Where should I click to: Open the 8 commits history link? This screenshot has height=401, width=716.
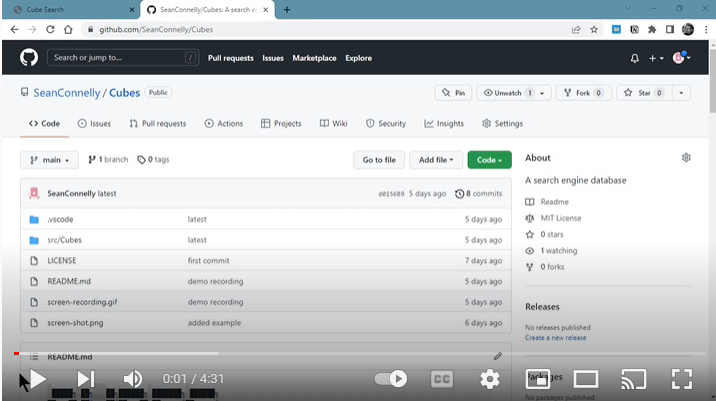(479, 194)
